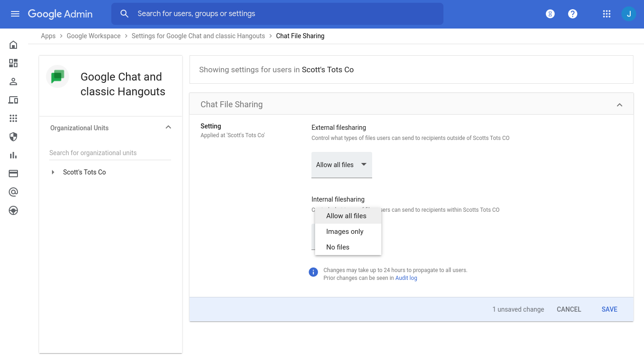Open the External filesharing 'Allow all files' dropdown
The height and width of the screenshot is (360, 644).
[341, 164]
